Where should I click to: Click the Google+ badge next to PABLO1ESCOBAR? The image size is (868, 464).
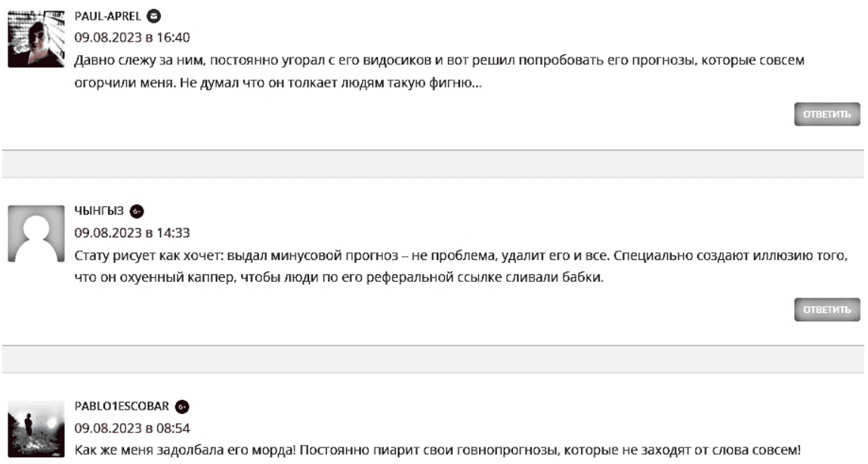click(x=181, y=407)
